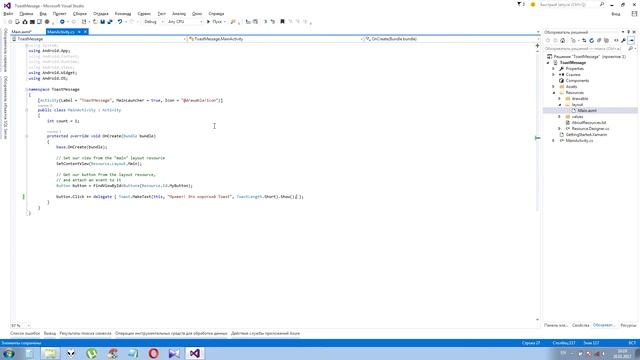Expand the Assets folder node
Viewport: 640px width, 360px height.
(554, 87)
